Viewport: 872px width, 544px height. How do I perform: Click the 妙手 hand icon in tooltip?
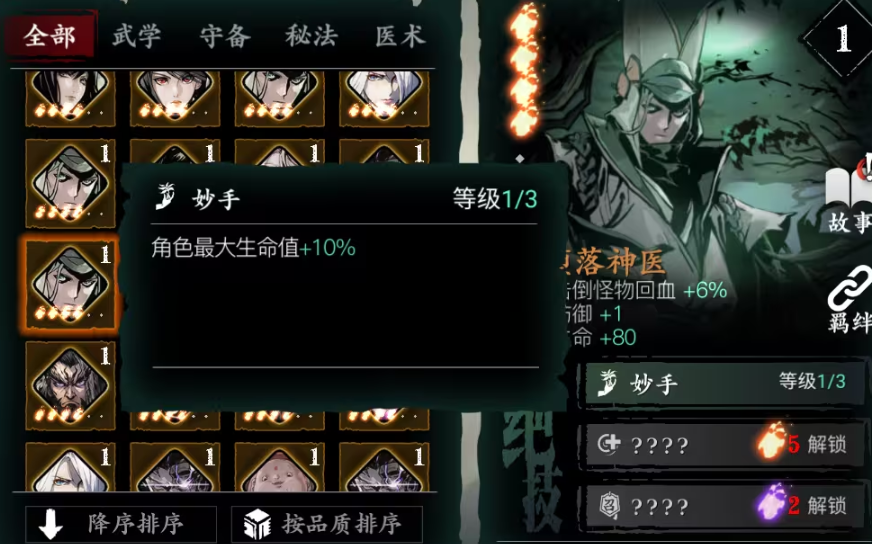[x=166, y=197]
